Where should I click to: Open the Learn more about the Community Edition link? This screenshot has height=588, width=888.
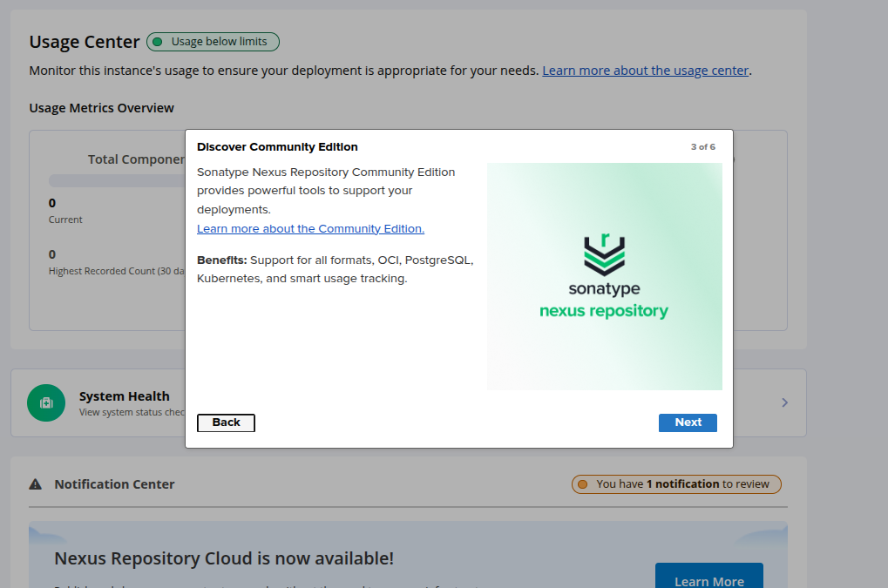(x=310, y=229)
